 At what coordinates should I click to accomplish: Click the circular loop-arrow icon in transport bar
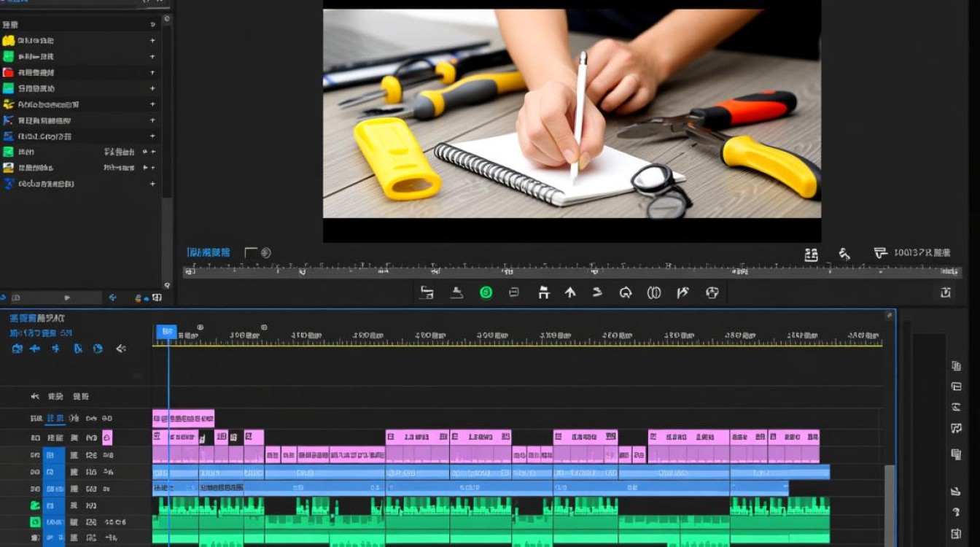pyautogui.click(x=625, y=292)
